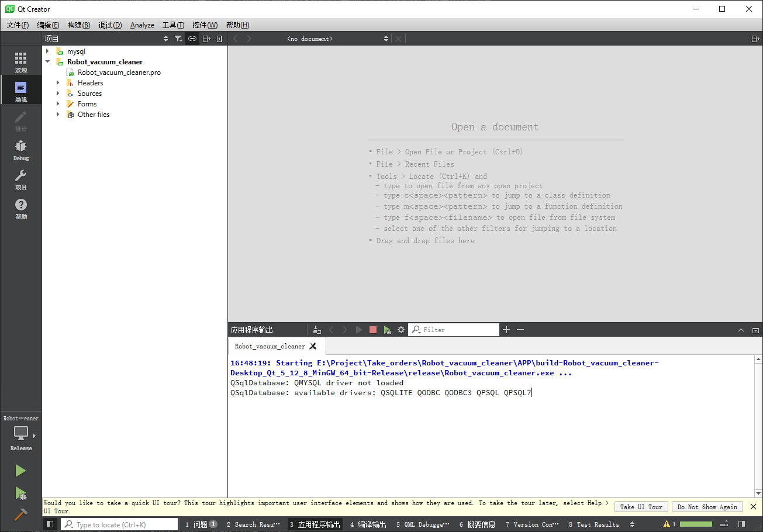Switch to the Welcome (欢迎) mode
The image size is (763, 532).
pos(21,62)
